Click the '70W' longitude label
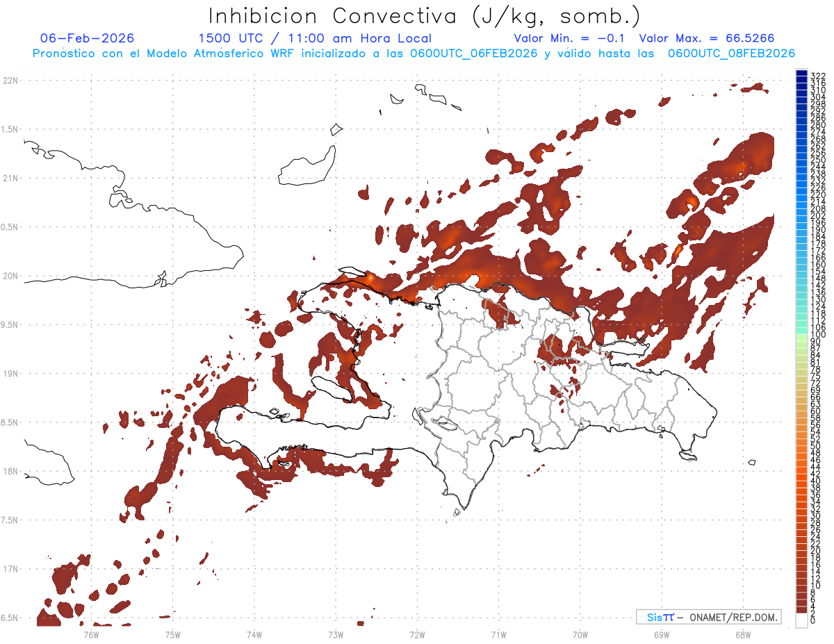834x644 pixels. click(x=580, y=634)
